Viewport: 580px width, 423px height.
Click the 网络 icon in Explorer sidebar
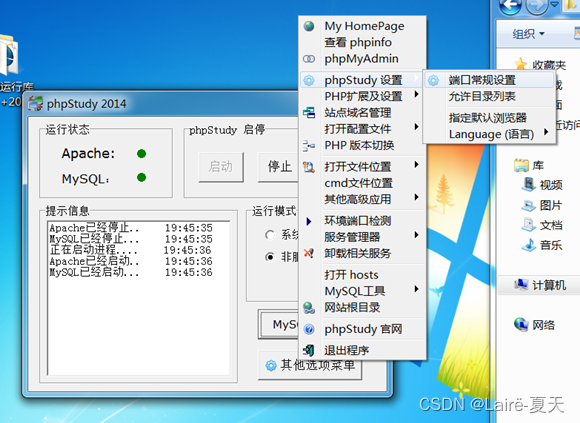521,324
